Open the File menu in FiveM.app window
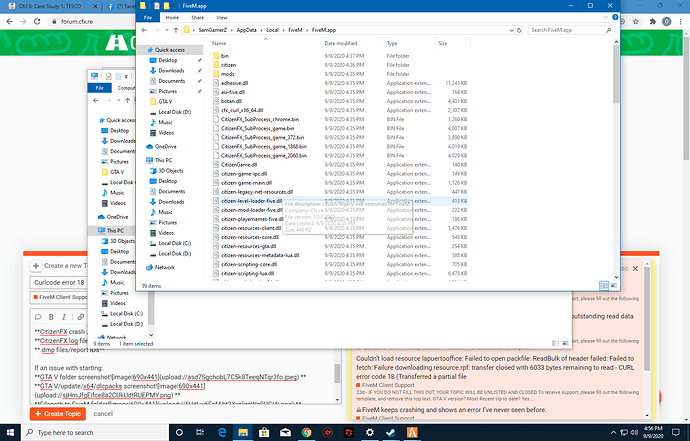 click(147, 16)
